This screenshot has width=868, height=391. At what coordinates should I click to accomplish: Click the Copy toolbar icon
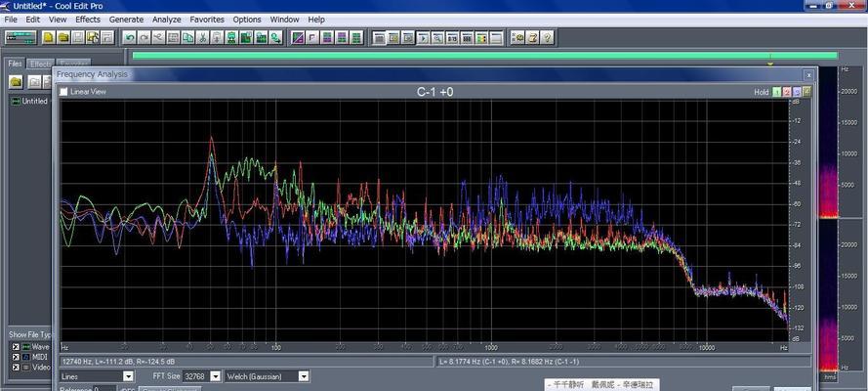coord(188,38)
